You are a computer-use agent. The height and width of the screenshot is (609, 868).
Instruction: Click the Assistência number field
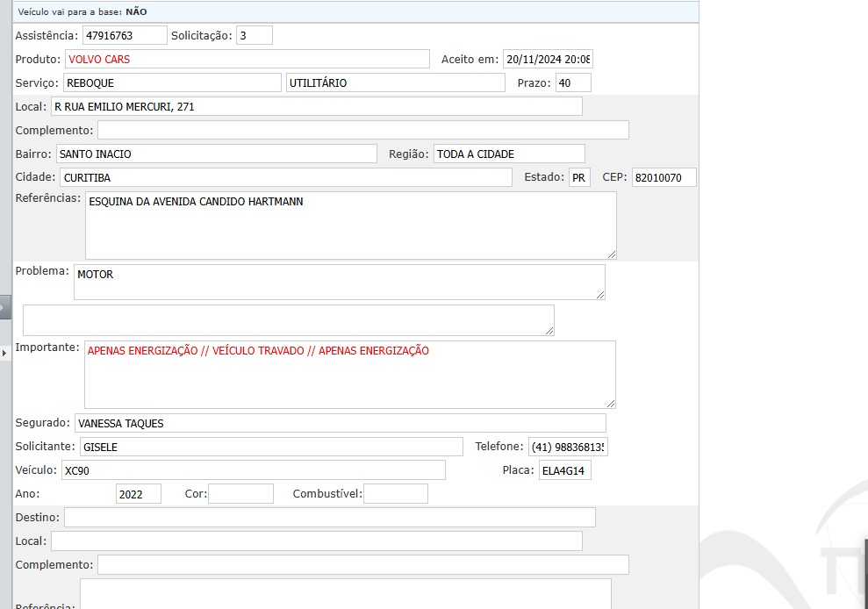pos(125,35)
